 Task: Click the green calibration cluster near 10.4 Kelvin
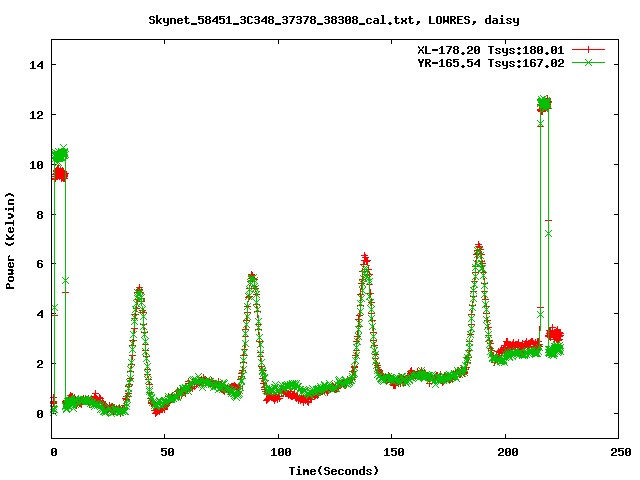(60, 154)
